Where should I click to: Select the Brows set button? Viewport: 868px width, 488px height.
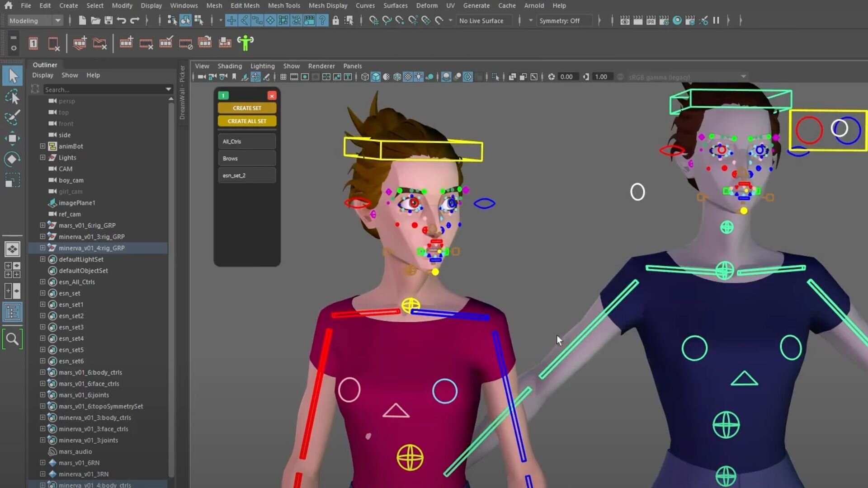click(247, 159)
